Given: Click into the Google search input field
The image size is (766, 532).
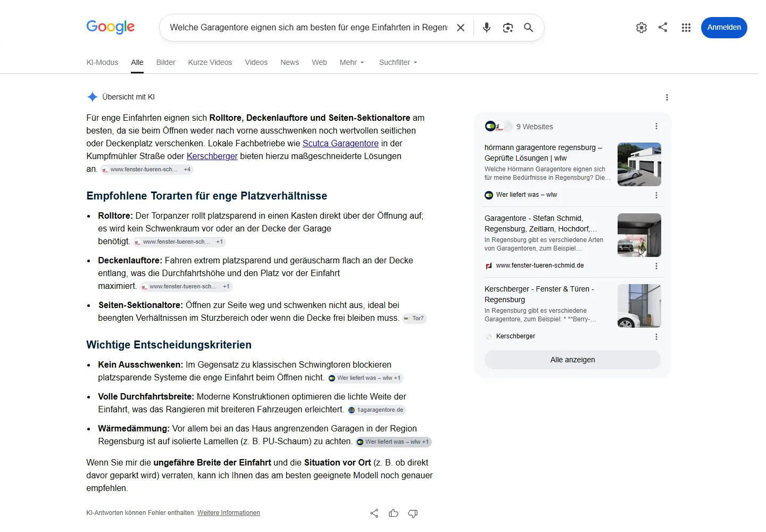Looking at the screenshot, I should tap(309, 28).
